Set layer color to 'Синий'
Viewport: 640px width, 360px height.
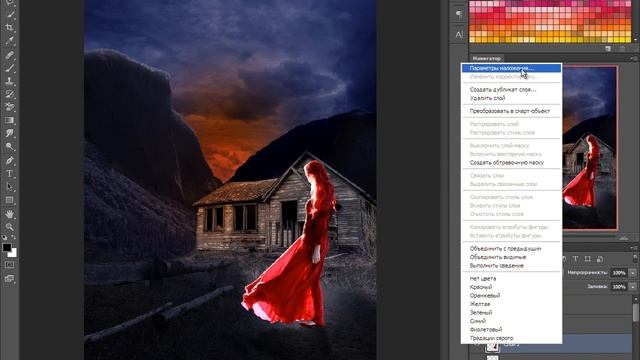pos(511,321)
